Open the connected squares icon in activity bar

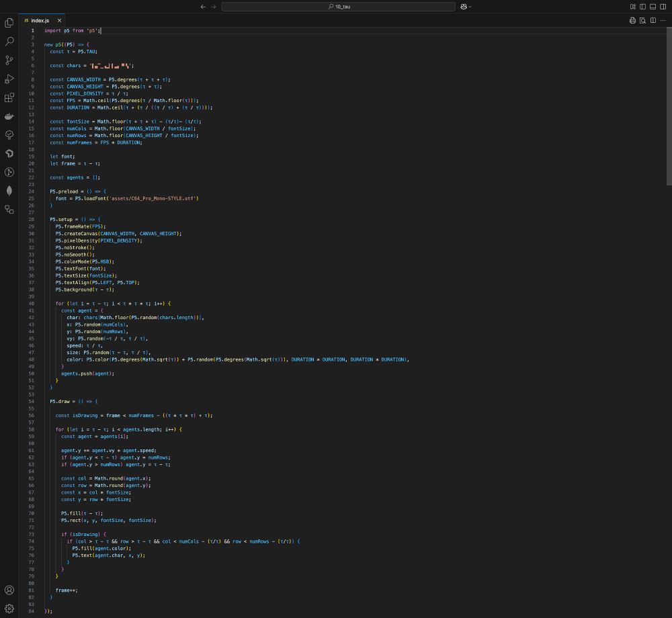[x=9, y=210]
